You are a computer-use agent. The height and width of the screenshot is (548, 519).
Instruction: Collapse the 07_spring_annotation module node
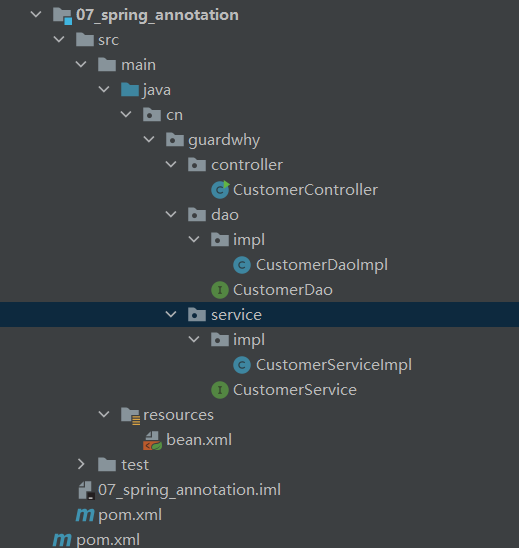point(36,14)
